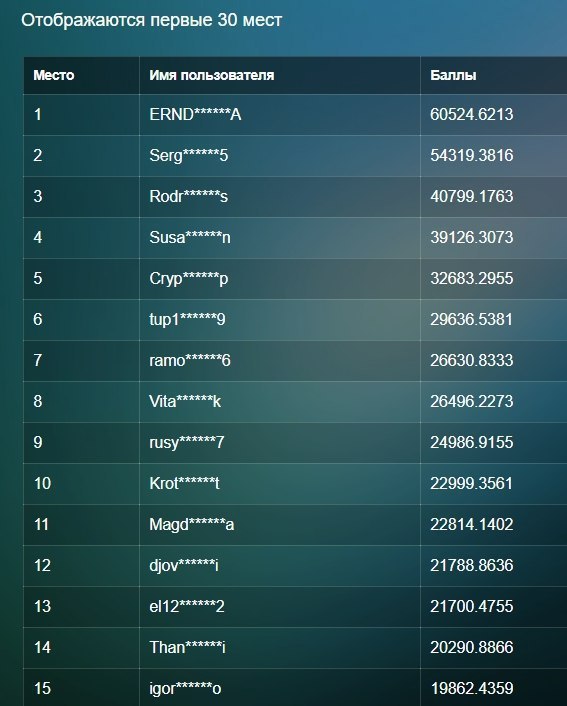Viewport: 567px width, 706px height.
Task: Select username Vita******k
Action: (x=185, y=401)
